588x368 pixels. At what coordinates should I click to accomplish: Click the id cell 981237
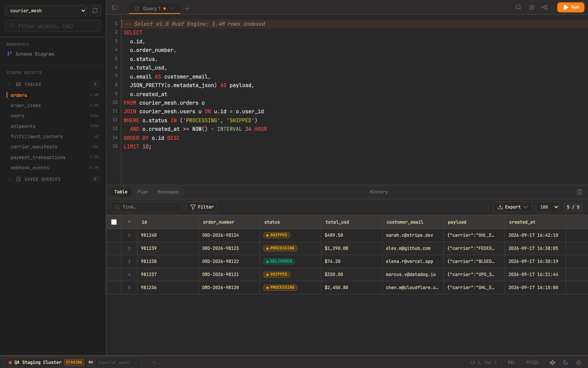[x=168, y=274]
